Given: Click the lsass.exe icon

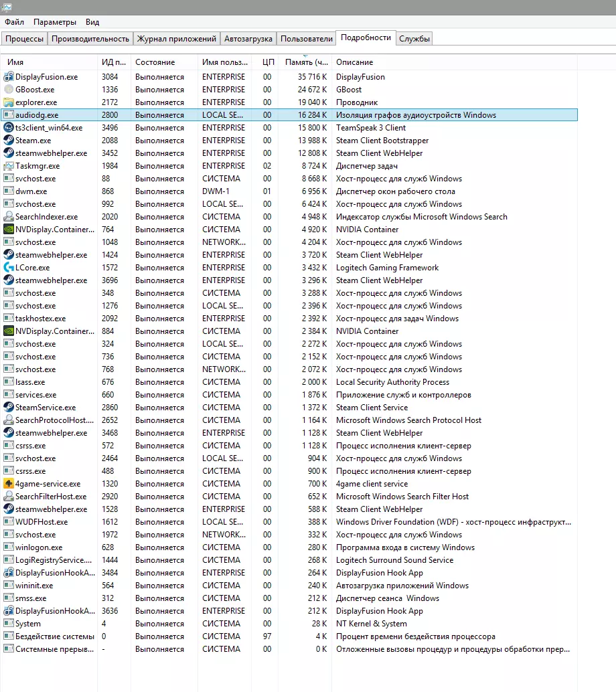Looking at the screenshot, I should pyautogui.click(x=9, y=381).
